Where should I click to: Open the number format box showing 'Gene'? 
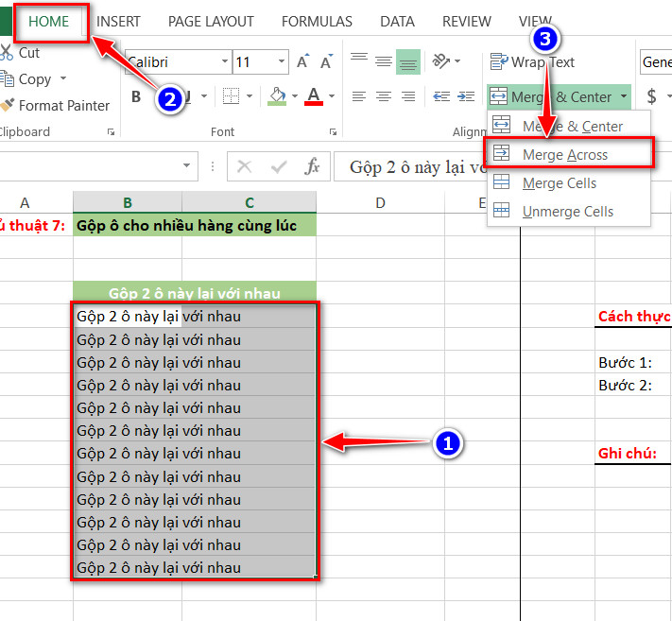tap(656, 62)
